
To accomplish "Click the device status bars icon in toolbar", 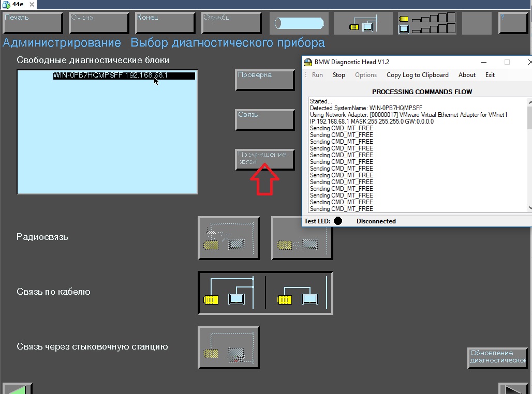I will pos(427,23).
